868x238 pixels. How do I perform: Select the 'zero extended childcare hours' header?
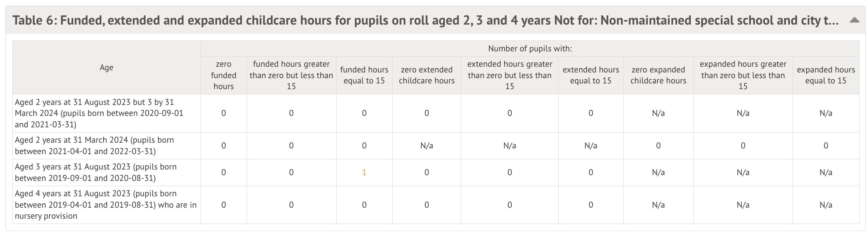click(x=427, y=75)
